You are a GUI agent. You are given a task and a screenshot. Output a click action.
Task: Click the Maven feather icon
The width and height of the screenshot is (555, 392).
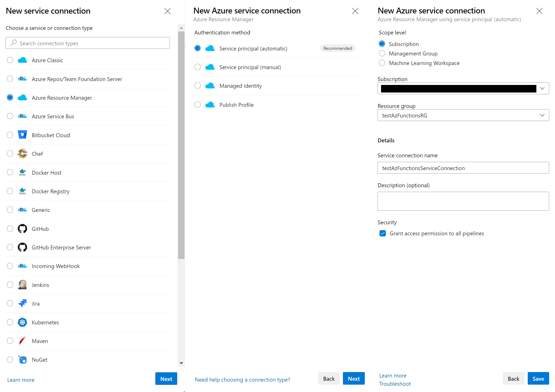pyautogui.click(x=22, y=341)
